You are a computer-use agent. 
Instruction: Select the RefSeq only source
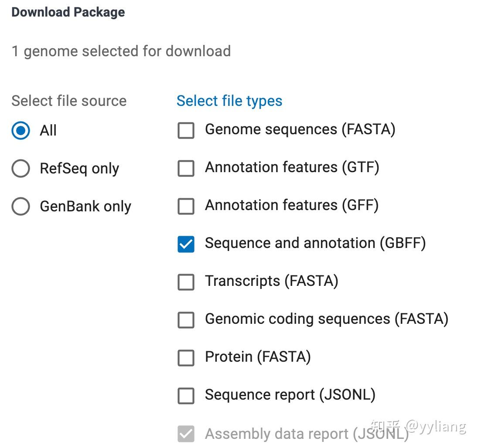(20, 168)
